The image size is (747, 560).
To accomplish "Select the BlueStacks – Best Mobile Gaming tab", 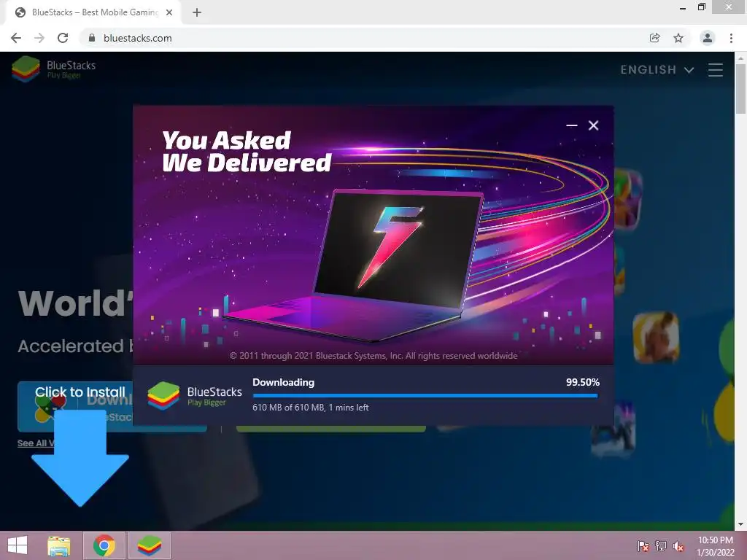I will tap(93, 12).
